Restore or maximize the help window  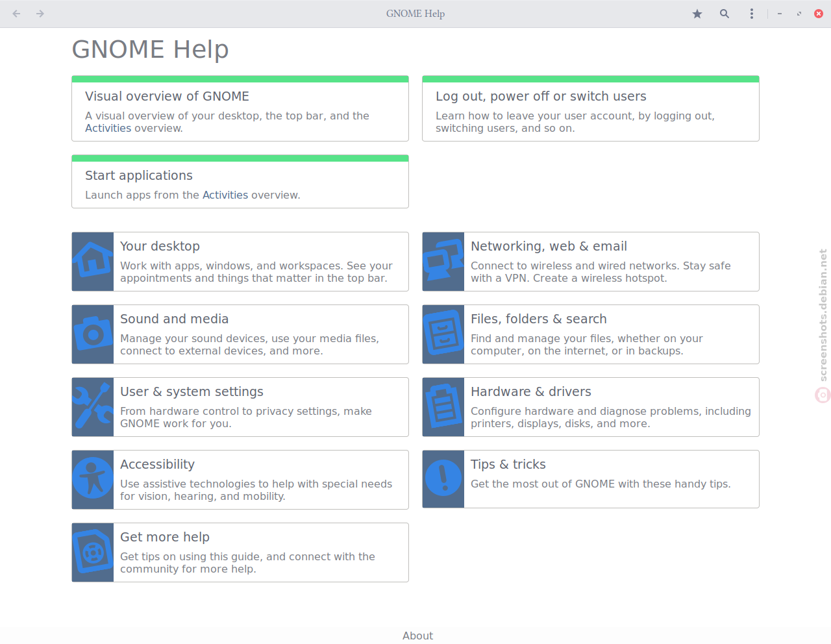[x=799, y=14]
